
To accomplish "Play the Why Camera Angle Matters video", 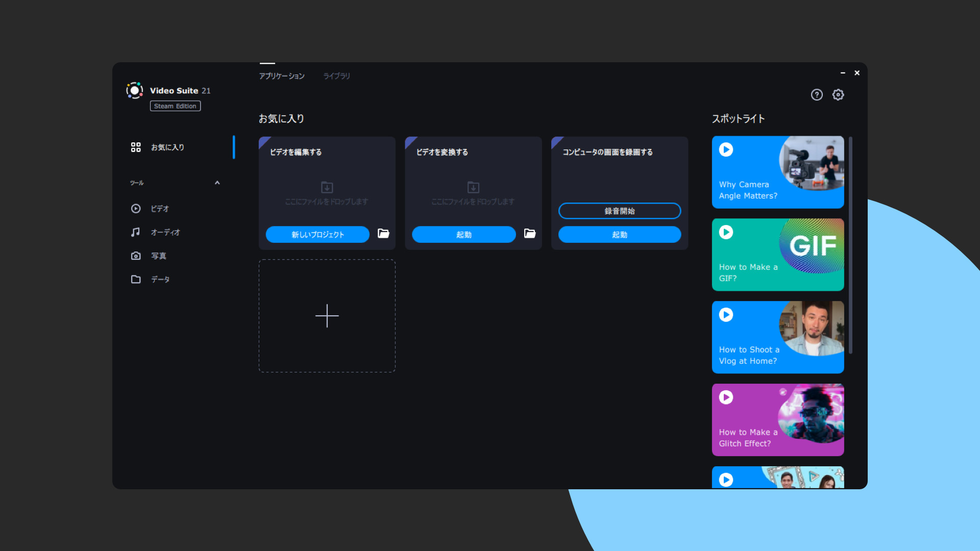I will [726, 149].
